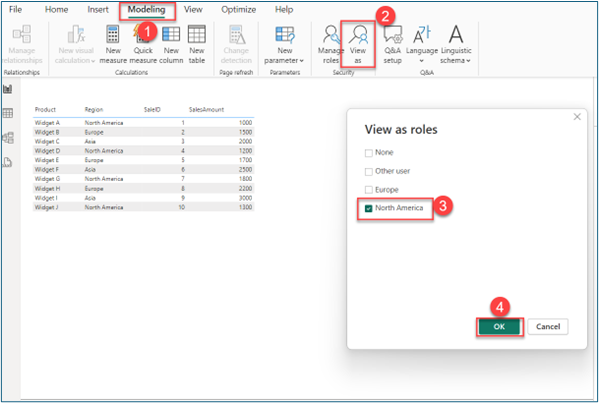Select the Widget I cell
599x403 pixels.
pos(46,198)
